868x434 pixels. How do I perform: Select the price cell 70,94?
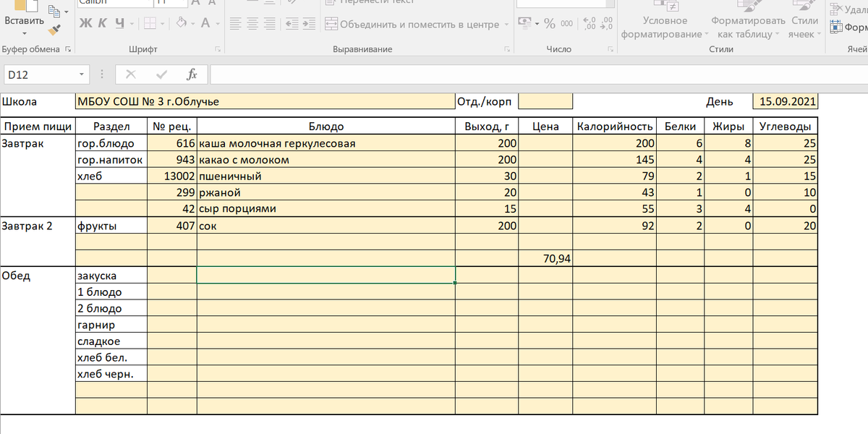[x=545, y=258]
